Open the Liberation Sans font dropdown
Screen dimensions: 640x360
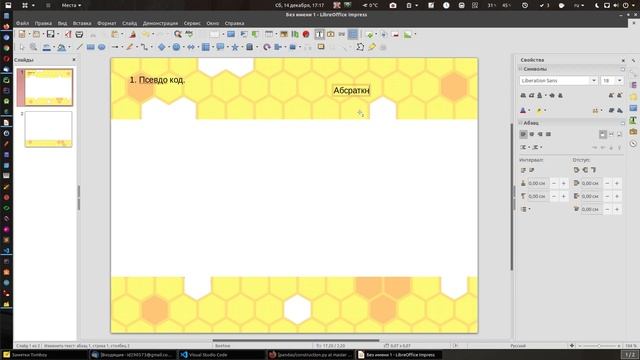[594, 81]
